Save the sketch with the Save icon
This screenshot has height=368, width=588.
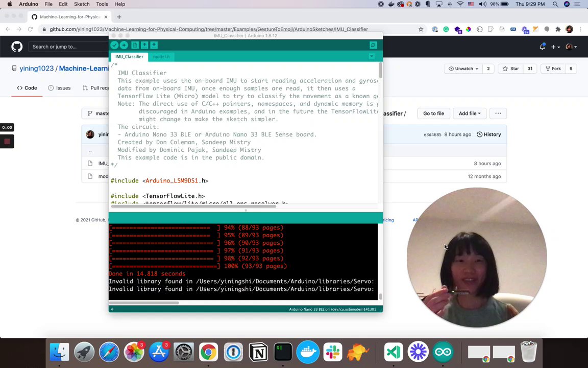coord(154,45)
